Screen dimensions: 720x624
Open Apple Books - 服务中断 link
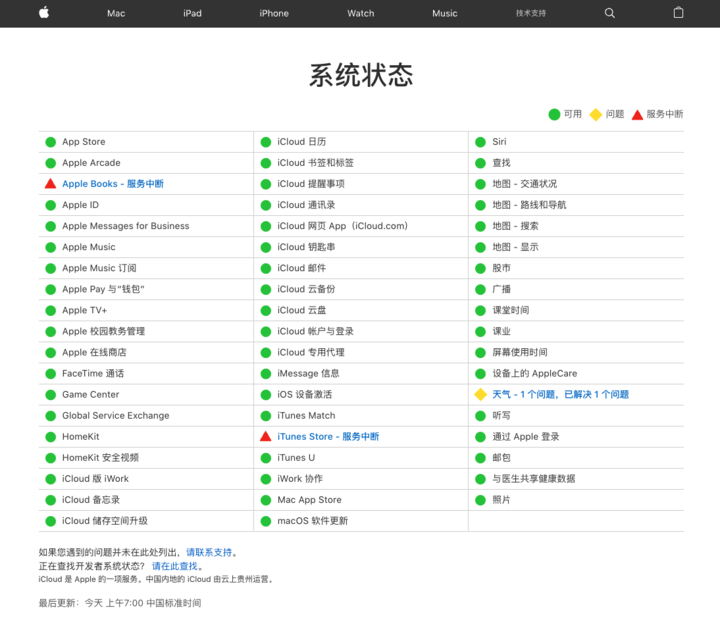coord(113,184)
